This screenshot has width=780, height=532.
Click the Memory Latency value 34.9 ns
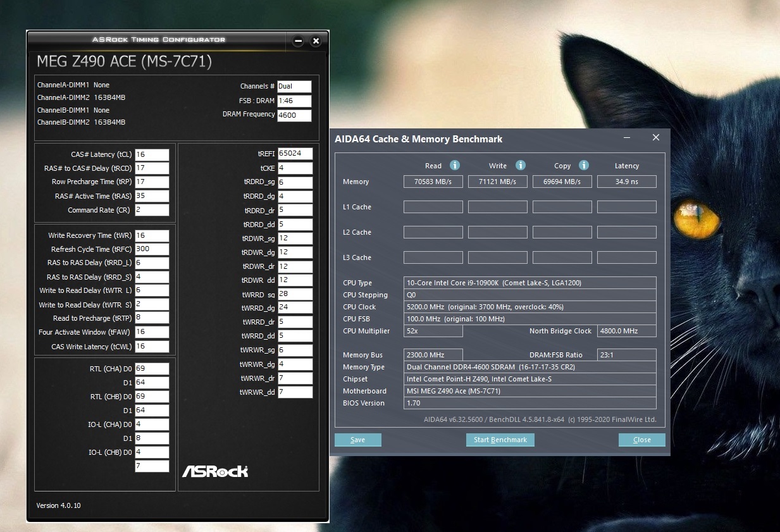(x=627, y=182)
